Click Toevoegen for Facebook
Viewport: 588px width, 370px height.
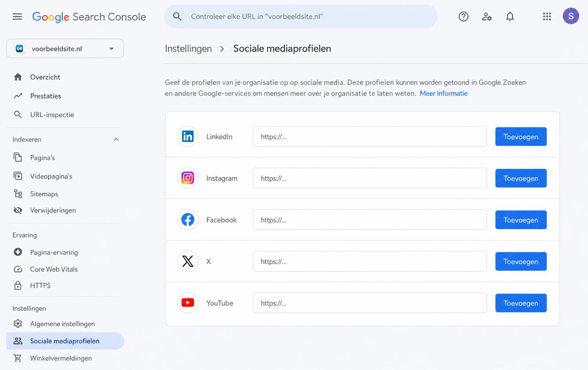[521, 220]
